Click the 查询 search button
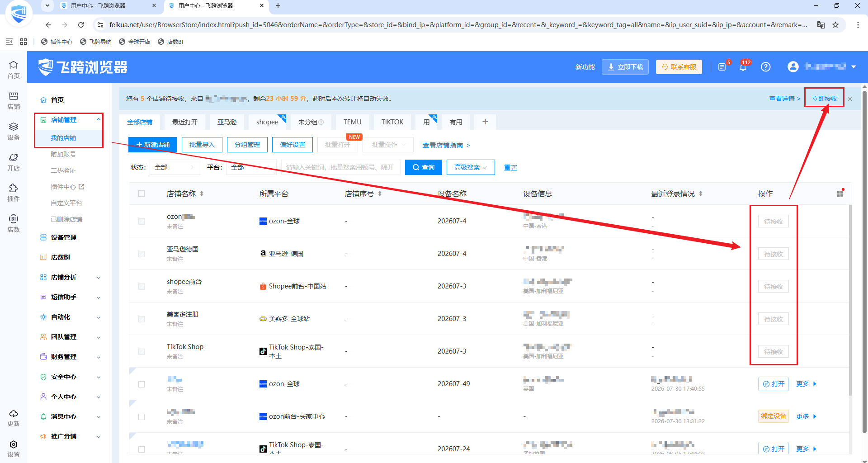Screen dimensions: 868x463 click(424, 167)
